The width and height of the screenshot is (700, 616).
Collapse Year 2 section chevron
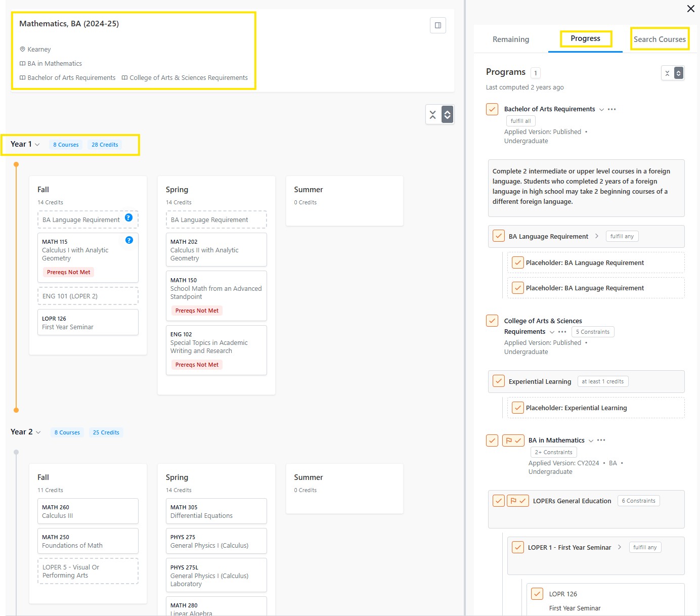(38, 432)
